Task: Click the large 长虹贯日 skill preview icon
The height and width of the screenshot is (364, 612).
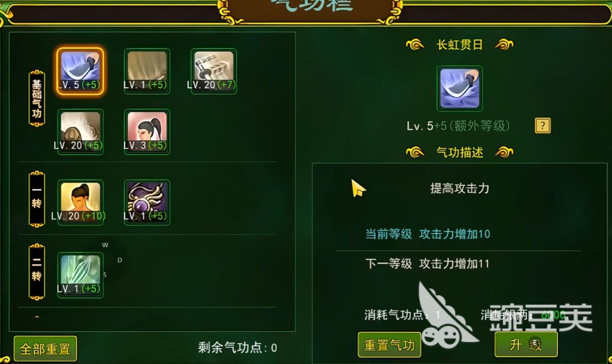Action: [460, 89]
